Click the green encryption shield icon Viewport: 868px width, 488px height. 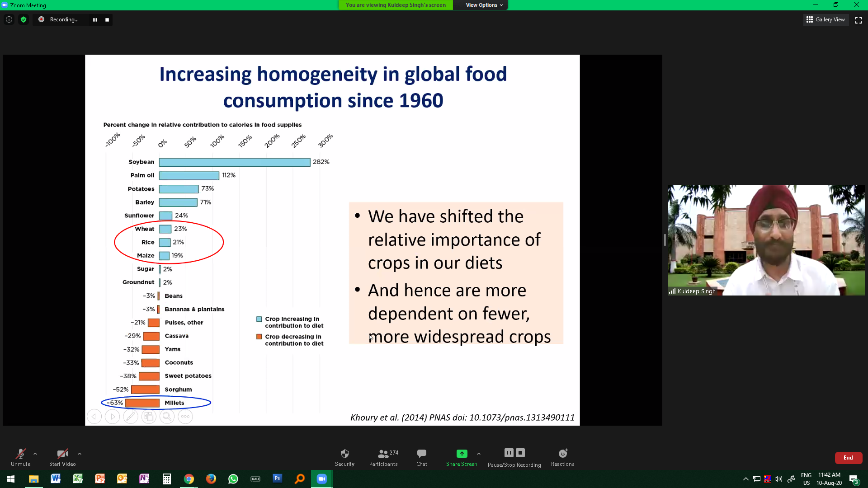tap(24, 19)
